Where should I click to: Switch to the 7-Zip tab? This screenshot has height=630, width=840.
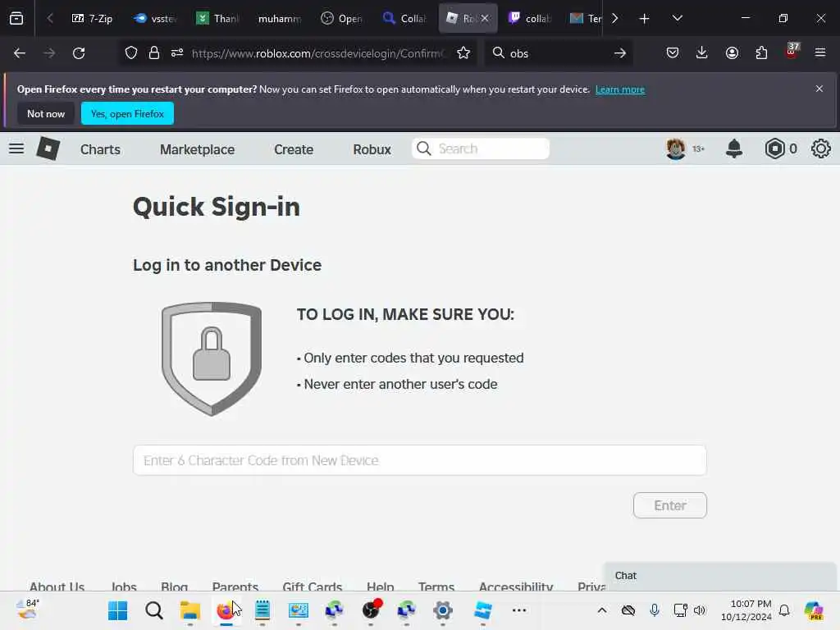[92, 19]
